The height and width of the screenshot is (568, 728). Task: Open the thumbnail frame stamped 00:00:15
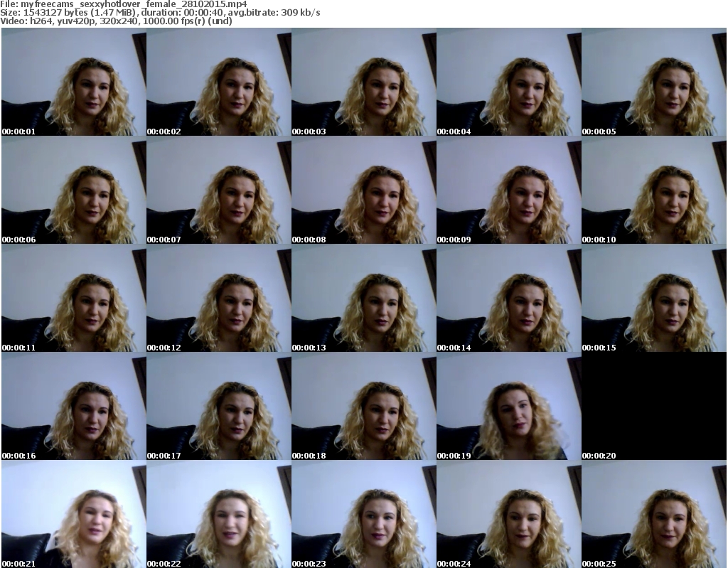654,298
